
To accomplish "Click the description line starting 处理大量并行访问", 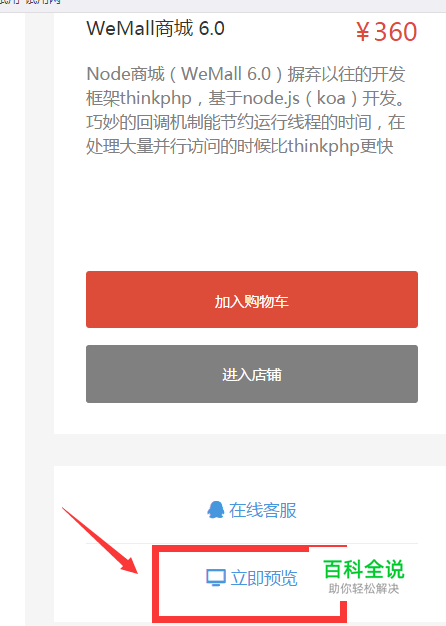I will tap(240, 146).
